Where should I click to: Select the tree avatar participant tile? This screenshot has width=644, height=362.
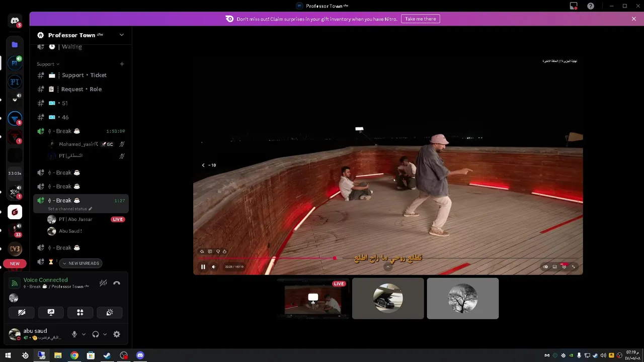[463, 299]
